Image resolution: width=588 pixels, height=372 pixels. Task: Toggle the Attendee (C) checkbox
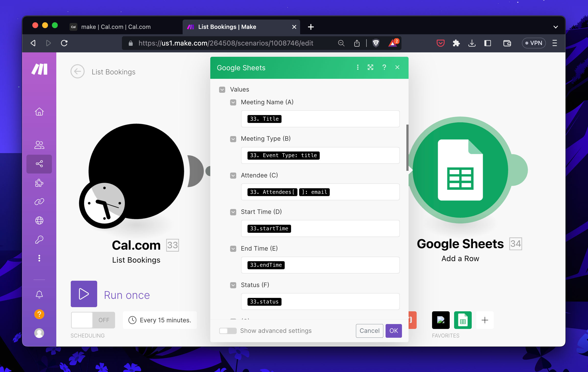pyautogui.click(x=233, y=175)
